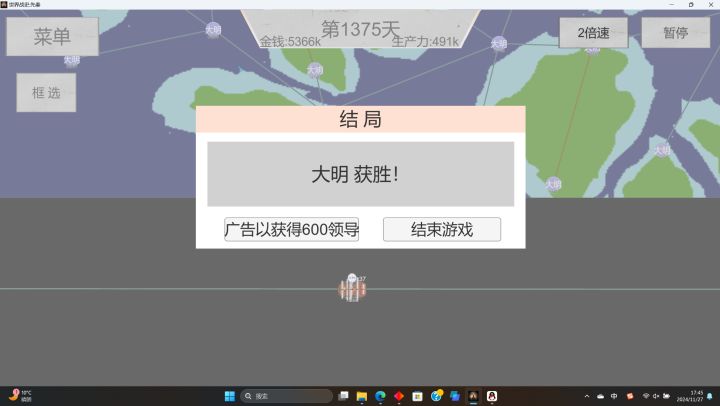Open the red diamond app on taskbar
Screen dimensions: 720x406
pos(399,396)
